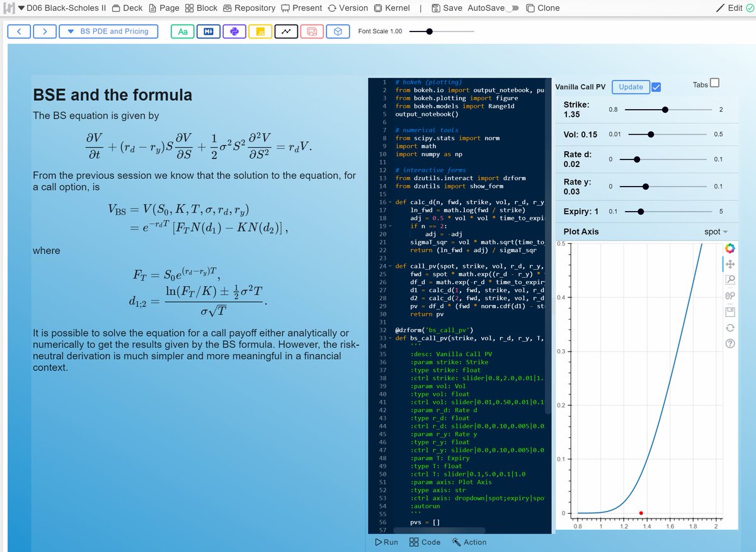Click the red marker point on plot
The image size is (756, 552).
point(641,513)
